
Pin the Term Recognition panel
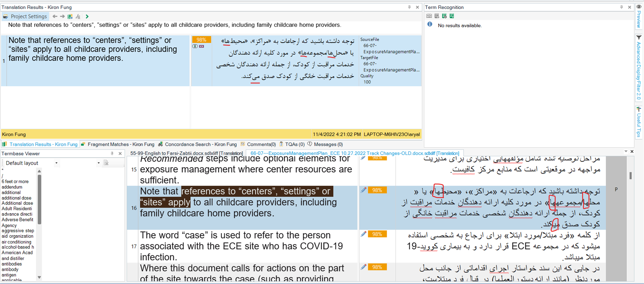(621, 7)
